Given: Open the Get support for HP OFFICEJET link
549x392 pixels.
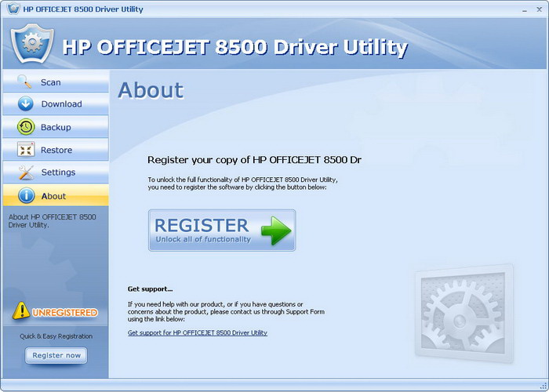Looking at the screenshot, I should click(x=197, y=332).
